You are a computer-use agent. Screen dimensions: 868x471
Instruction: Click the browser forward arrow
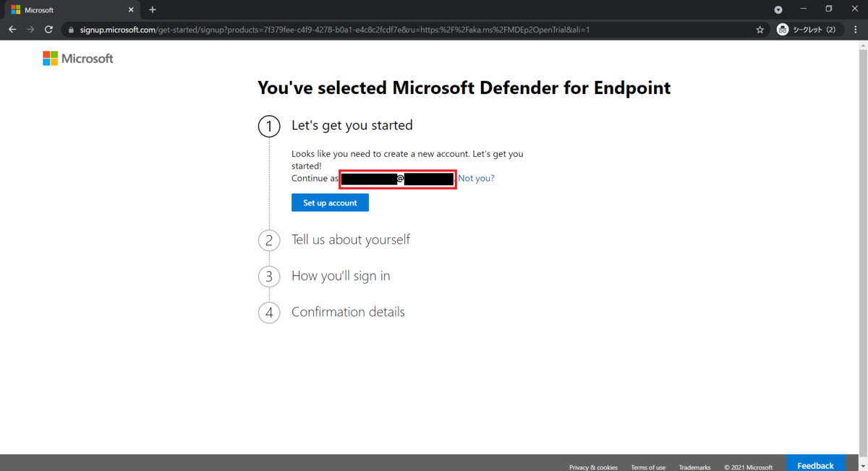30,30
